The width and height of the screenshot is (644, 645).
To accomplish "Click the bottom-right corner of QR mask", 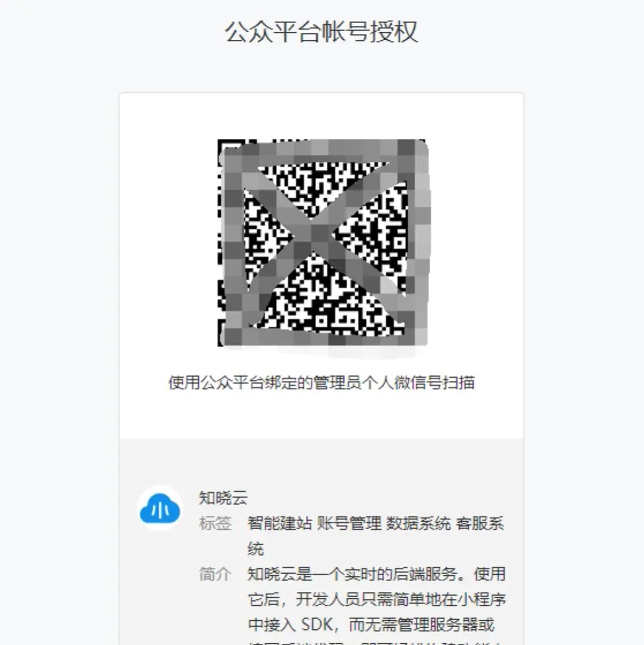I will pyautogui.click(x=417, y=336).
